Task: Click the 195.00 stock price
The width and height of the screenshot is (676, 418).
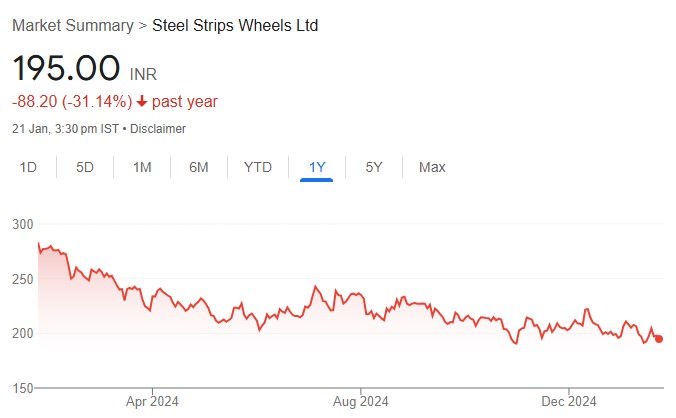Action: pyautogui.click(x=66, y=70)
